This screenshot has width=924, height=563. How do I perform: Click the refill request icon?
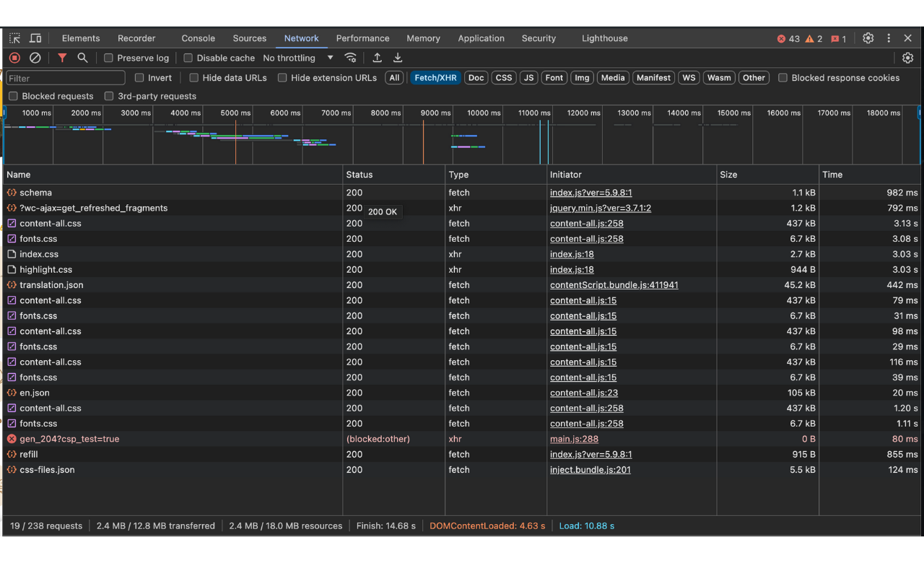12,454
